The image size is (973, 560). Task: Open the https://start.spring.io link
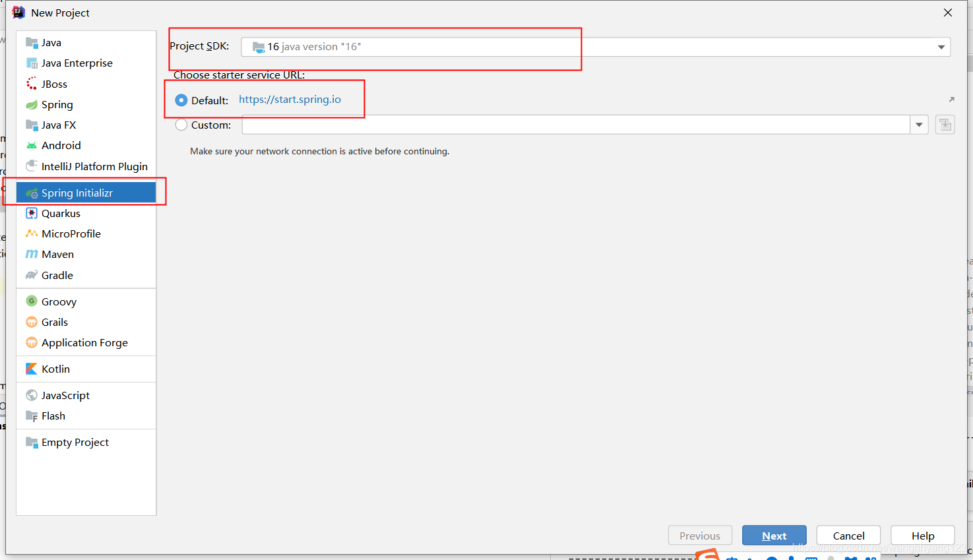pos(290,100)
